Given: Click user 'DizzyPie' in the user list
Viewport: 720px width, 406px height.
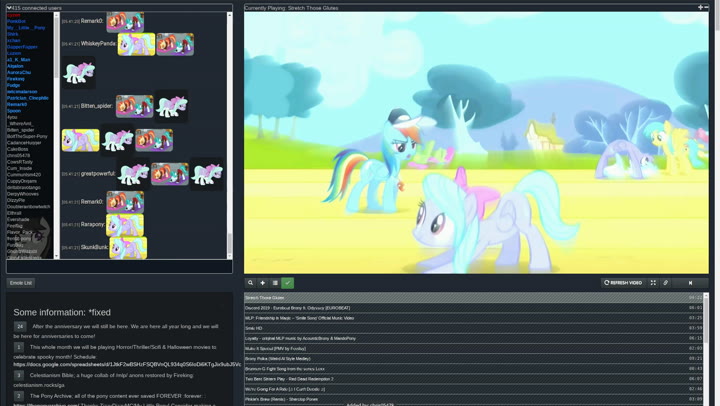Looking at the screenshot, I should (x=16, y=200).
